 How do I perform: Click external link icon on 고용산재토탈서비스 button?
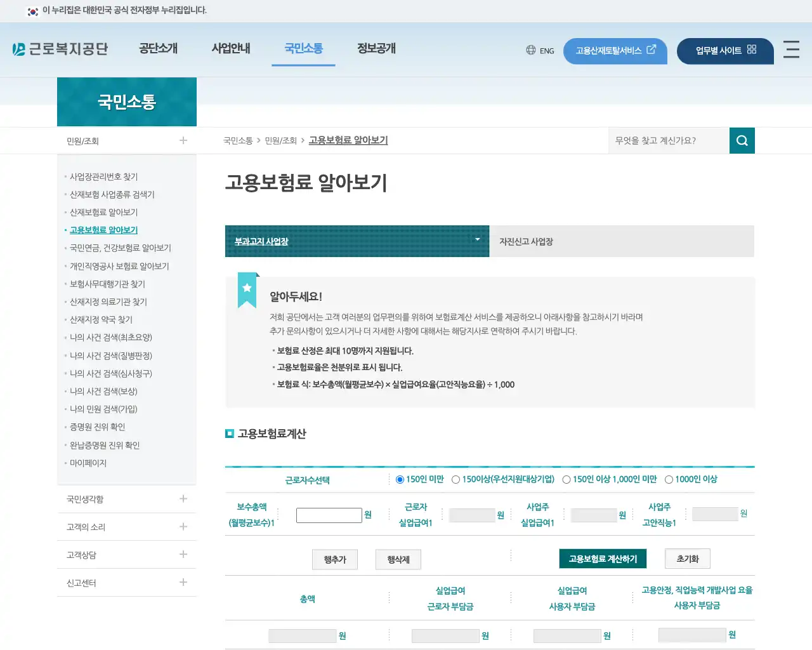(651, 51)
